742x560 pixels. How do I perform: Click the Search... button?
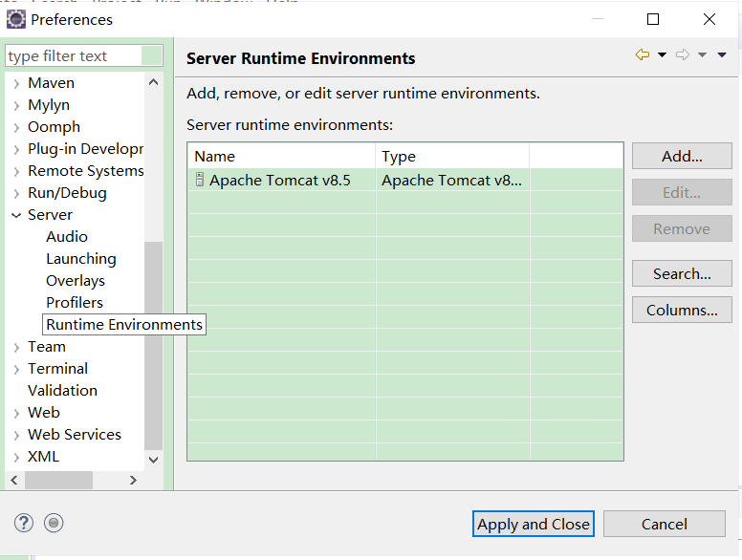click(682, 273)
